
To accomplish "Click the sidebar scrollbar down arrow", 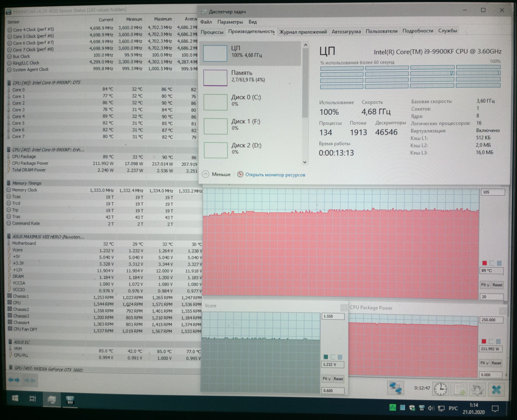I will [x=305, y=162].
